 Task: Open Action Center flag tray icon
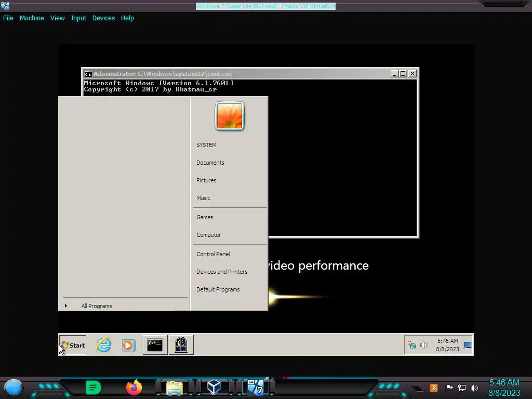click(449, 388)
